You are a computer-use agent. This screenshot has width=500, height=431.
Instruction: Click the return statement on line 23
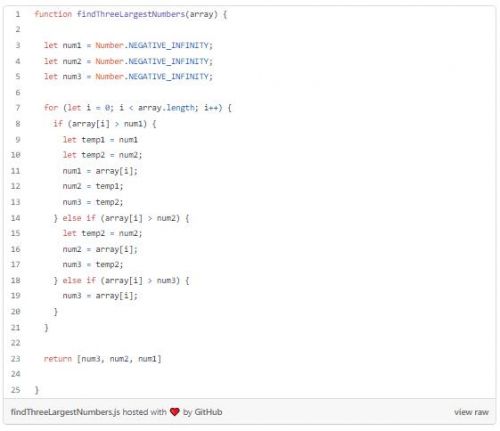pos(103,359)
